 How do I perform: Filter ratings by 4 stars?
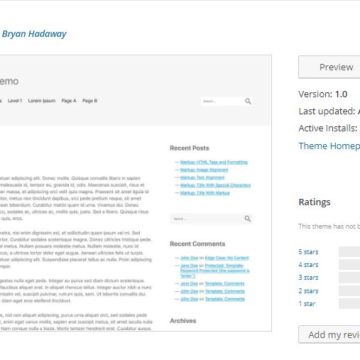point(308,265)
